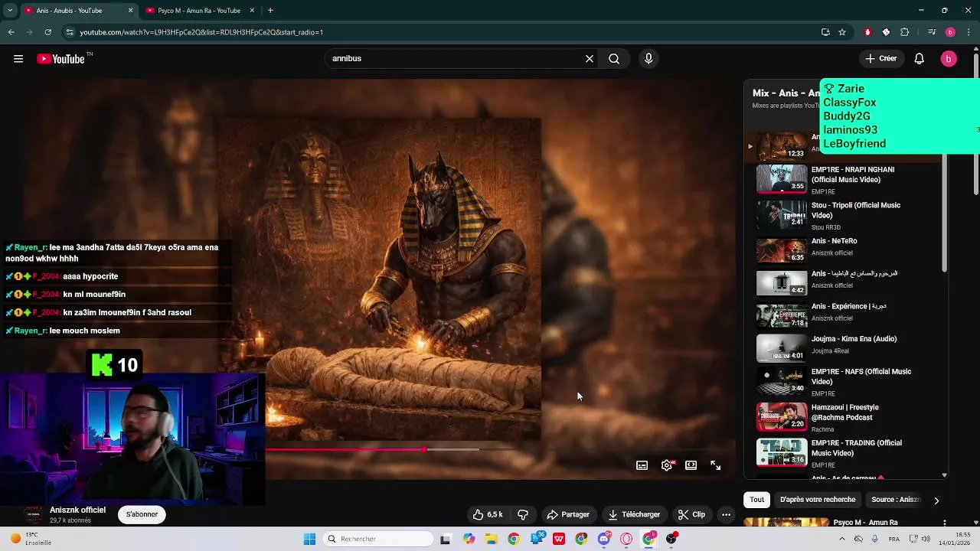Toggle subtitles on the video player
Image resolution: width=980 pixels, height=551 pixels.
tap(642, 465)
